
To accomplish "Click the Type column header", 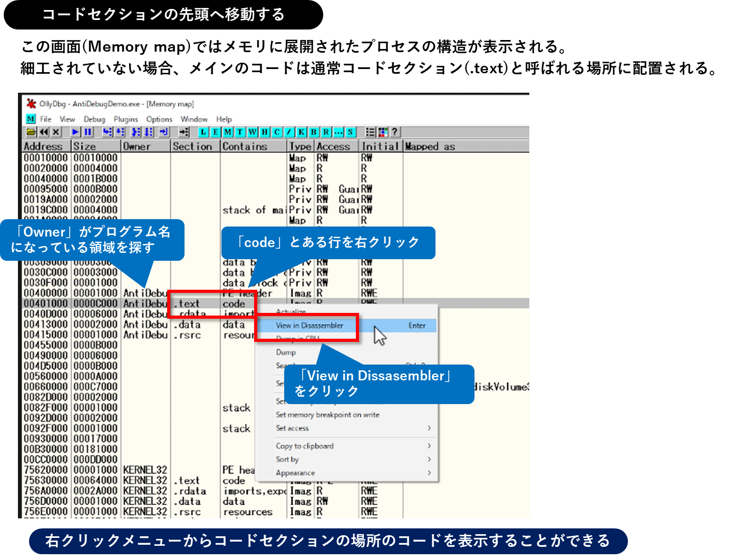I will pos(301,146).
